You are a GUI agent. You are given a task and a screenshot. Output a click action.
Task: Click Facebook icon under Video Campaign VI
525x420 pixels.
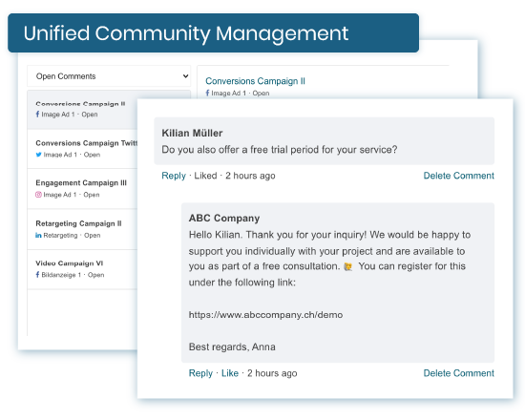tap(37, 275)
